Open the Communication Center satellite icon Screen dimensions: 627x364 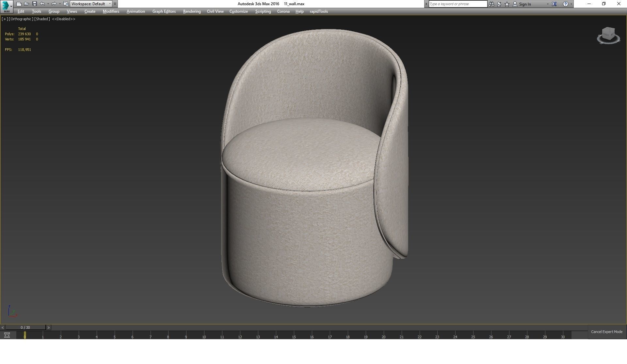499,4
